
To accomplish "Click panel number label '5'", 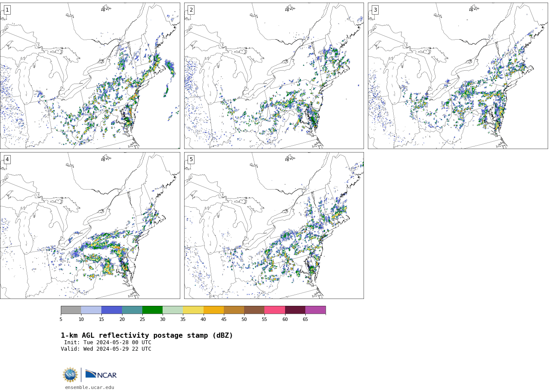I will tap(191, 159).
